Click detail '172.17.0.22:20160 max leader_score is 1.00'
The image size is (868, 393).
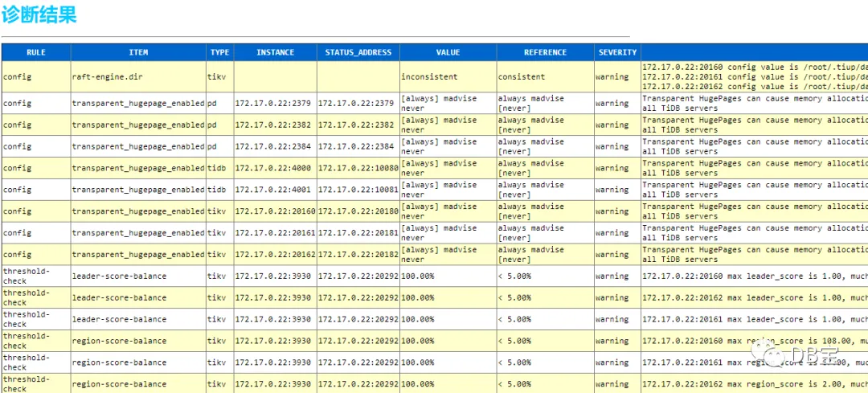coord(755,276)
